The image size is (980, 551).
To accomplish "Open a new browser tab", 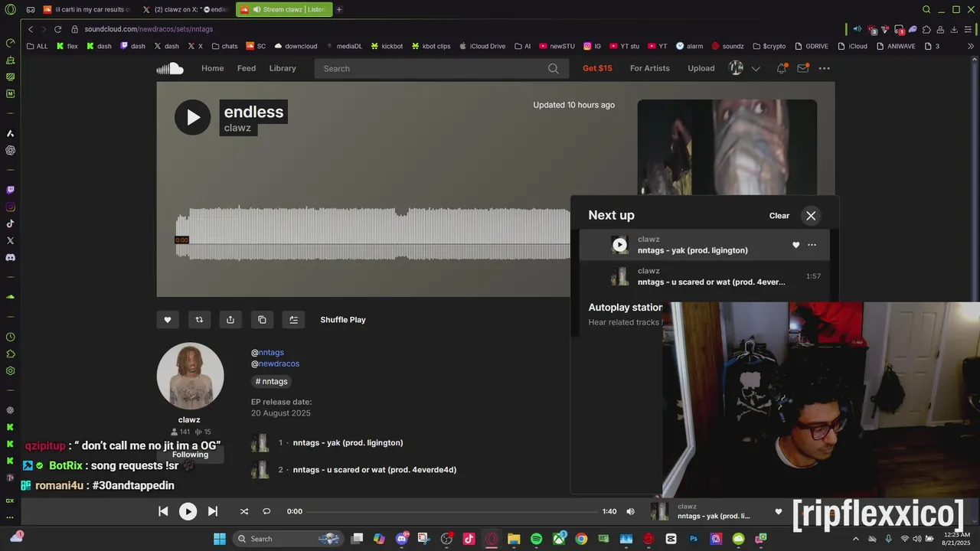I will point(339,9).
